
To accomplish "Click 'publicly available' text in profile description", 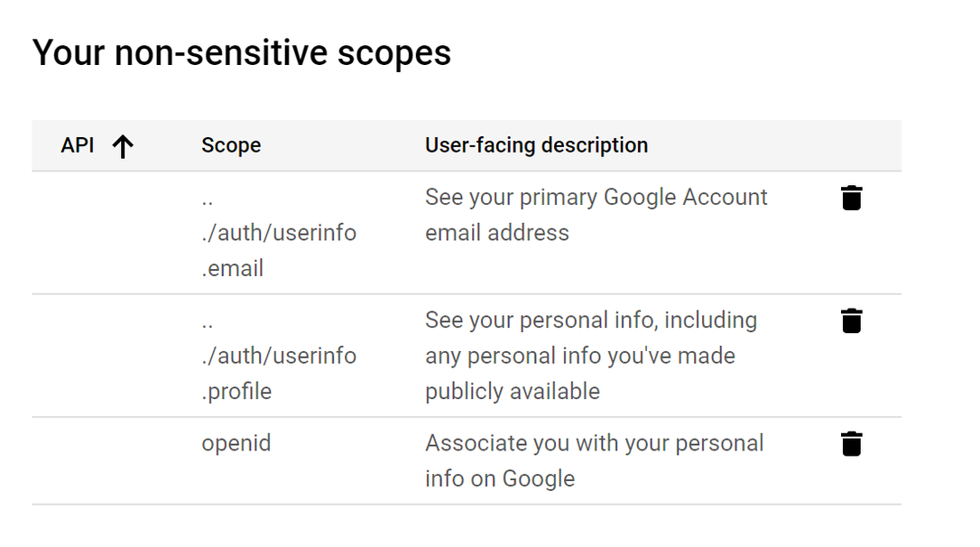I will tap(513, 392).
